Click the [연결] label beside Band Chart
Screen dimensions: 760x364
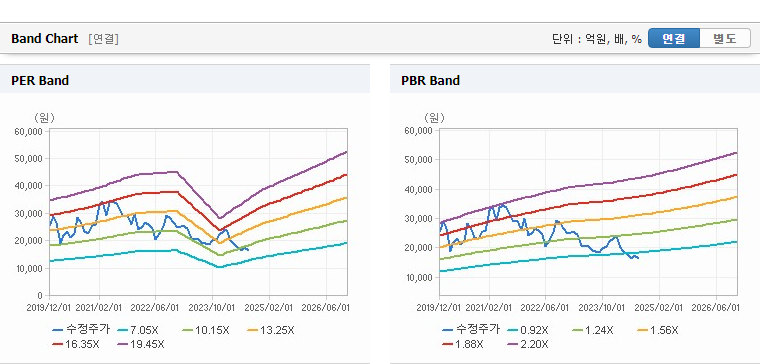103,39
